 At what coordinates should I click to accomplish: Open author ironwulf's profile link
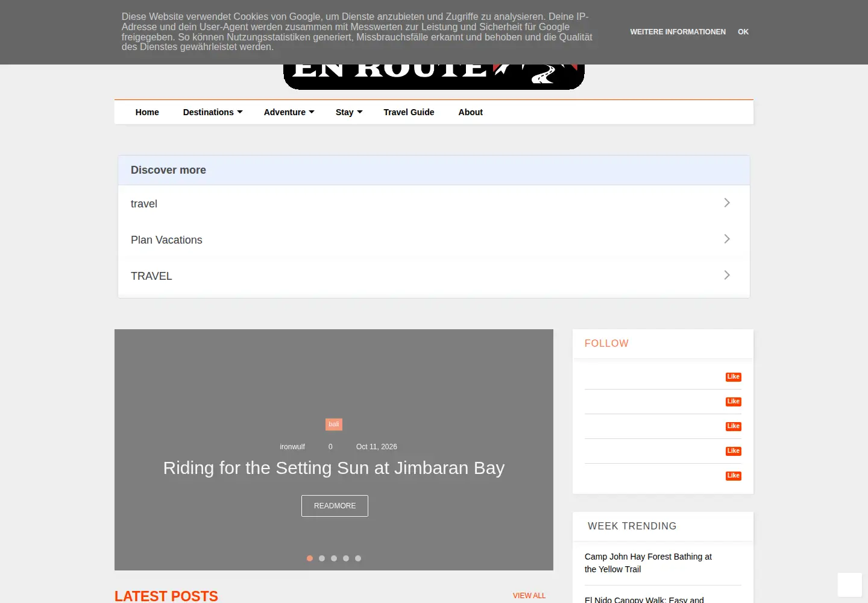(292, 447)
